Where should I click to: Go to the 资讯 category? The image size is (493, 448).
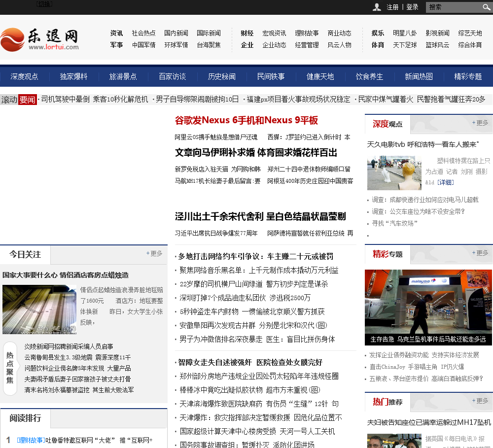pyautogui.click(x=116, y=34)
